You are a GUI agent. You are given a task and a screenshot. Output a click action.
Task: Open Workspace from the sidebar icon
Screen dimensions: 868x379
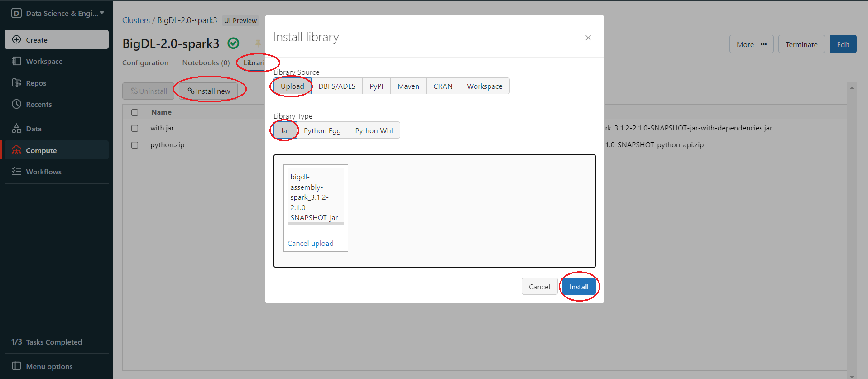pos(16,61)
